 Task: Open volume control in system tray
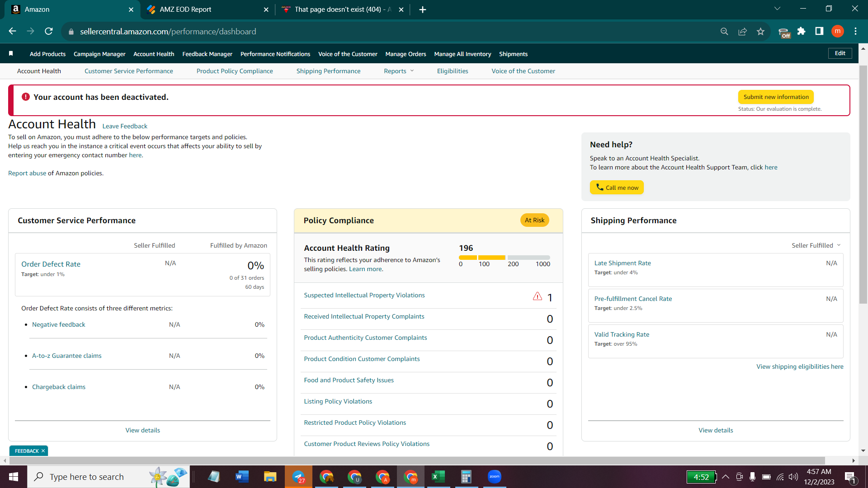coord(793,477)
